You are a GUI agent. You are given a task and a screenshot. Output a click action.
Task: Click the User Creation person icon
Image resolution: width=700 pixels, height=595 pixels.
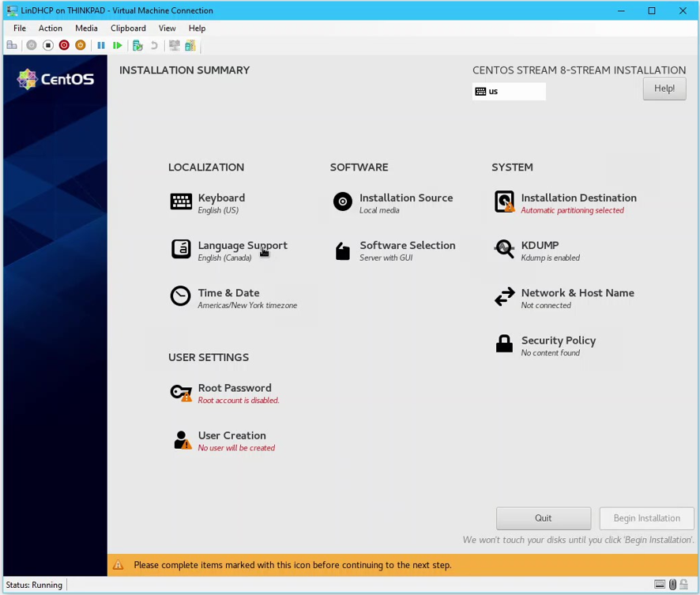point(183,439)
